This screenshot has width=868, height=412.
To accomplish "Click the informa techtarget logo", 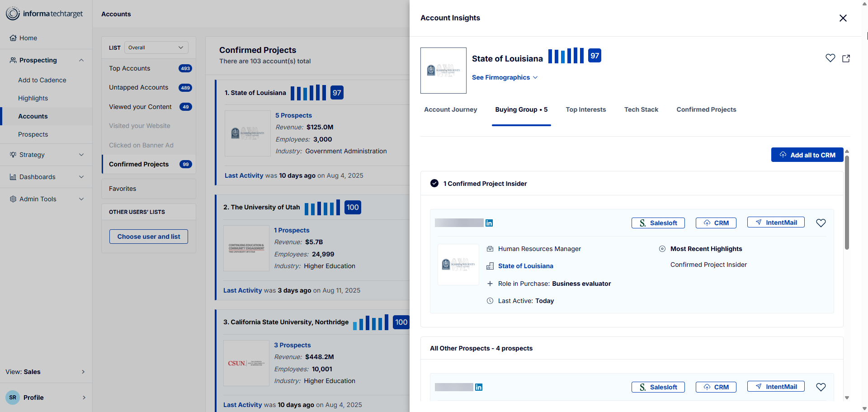I will coord(44,14).
